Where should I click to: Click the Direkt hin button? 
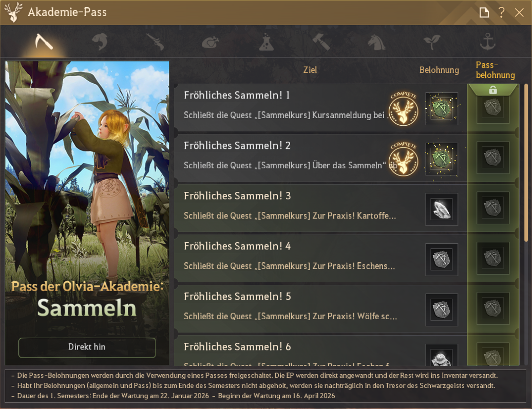tap(87, 347)
